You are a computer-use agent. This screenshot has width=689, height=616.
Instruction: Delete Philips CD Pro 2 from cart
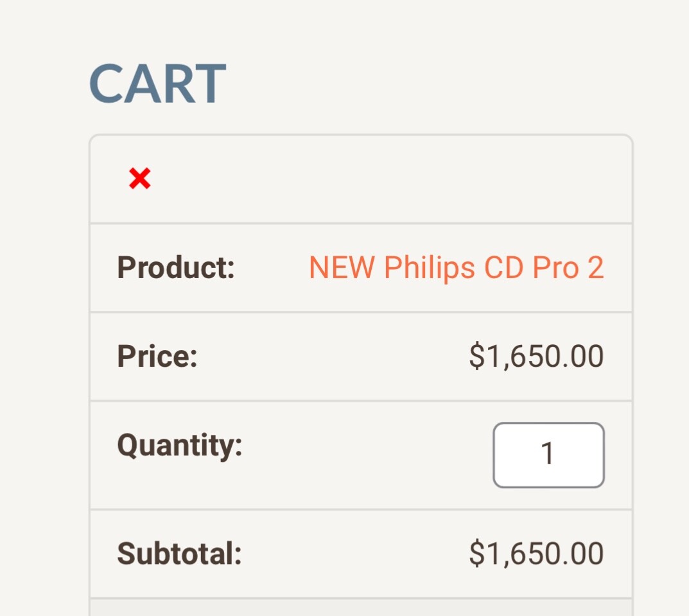140,179
